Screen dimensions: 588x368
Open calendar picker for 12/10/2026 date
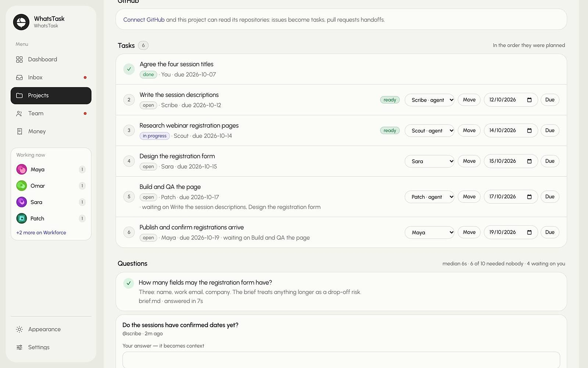click(x=529, y=100)
